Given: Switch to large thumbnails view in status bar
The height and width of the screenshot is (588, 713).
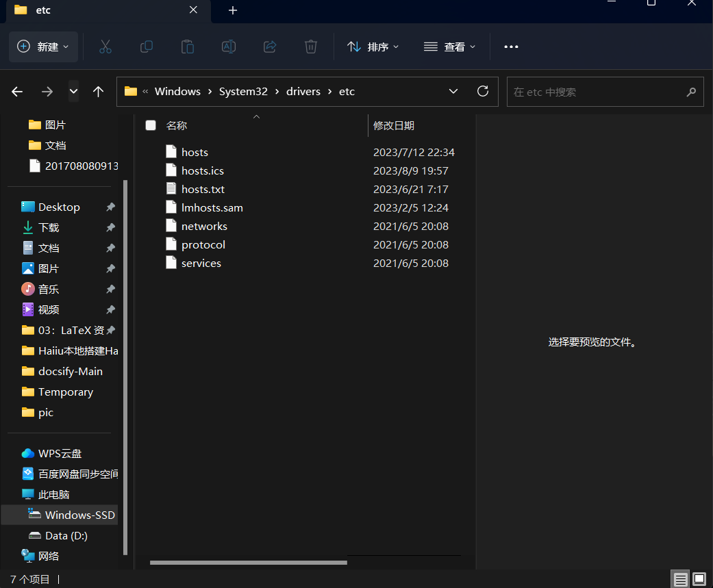Looking at the screenshot, I should pyautogui.click(x=698, y=580).
